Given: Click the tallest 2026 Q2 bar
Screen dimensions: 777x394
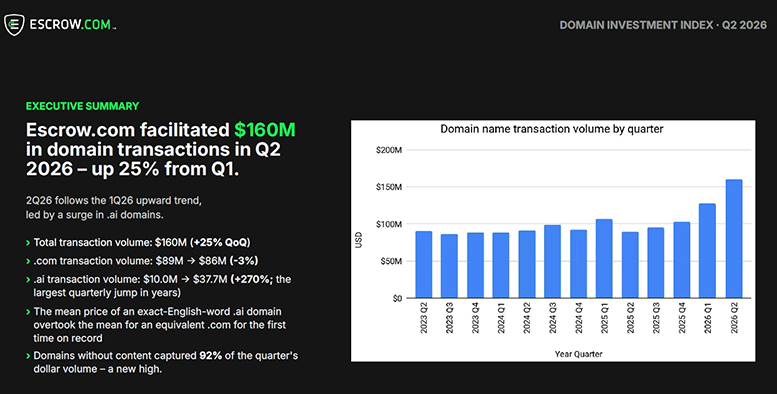Looking at the screenshot, I should click(734, 239).
